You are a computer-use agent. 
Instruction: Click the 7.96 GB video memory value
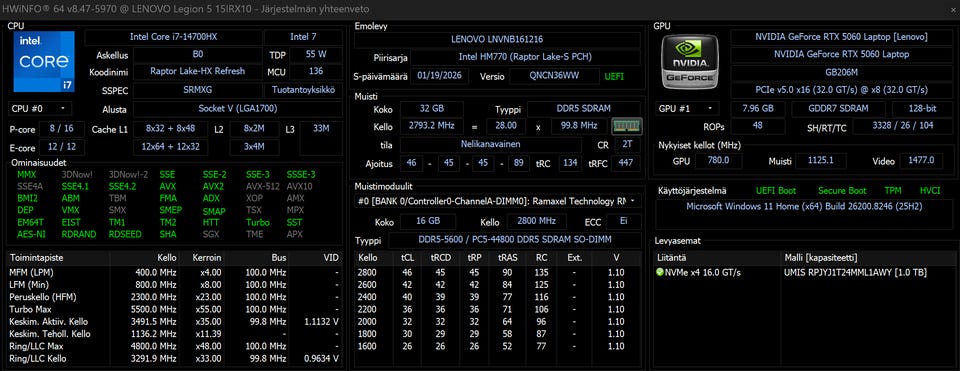tap(757, 109)
